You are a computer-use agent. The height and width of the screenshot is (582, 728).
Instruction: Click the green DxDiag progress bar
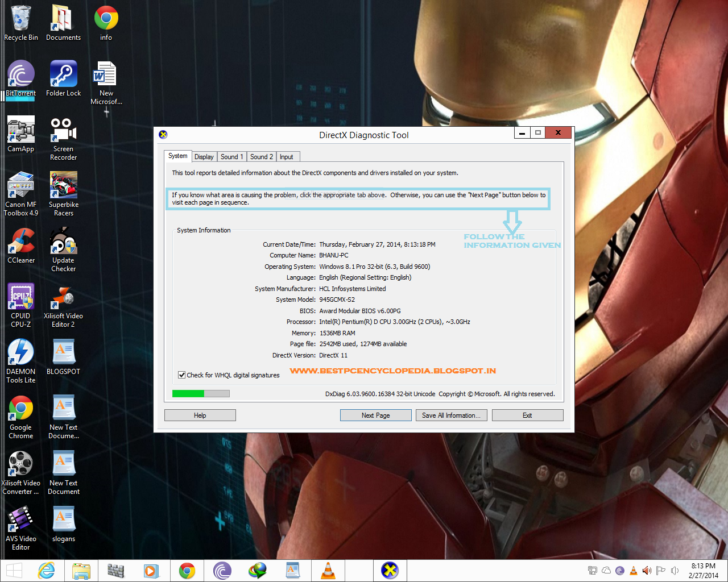(x=201, y=393)
